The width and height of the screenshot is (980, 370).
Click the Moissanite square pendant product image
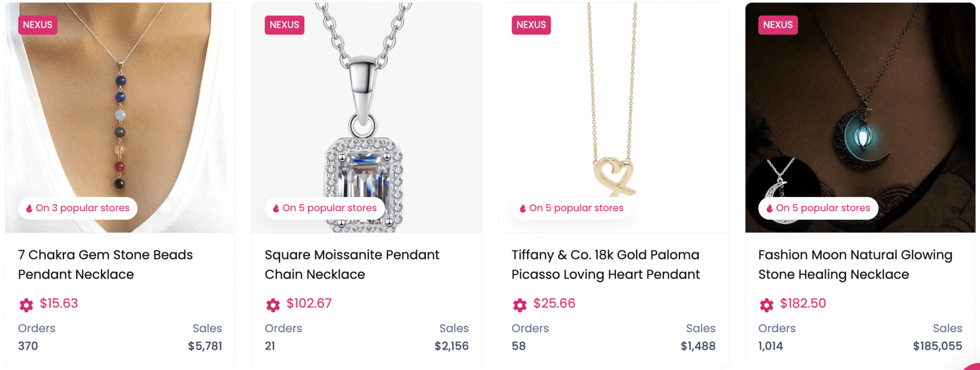[x=367, y=115]
